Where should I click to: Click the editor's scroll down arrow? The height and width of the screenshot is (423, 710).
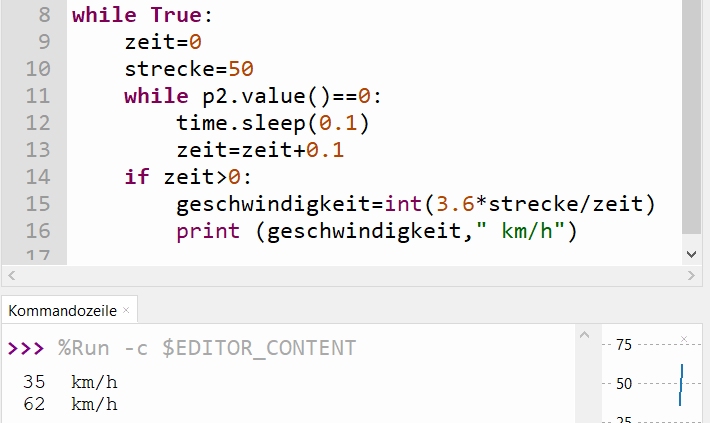692,254
